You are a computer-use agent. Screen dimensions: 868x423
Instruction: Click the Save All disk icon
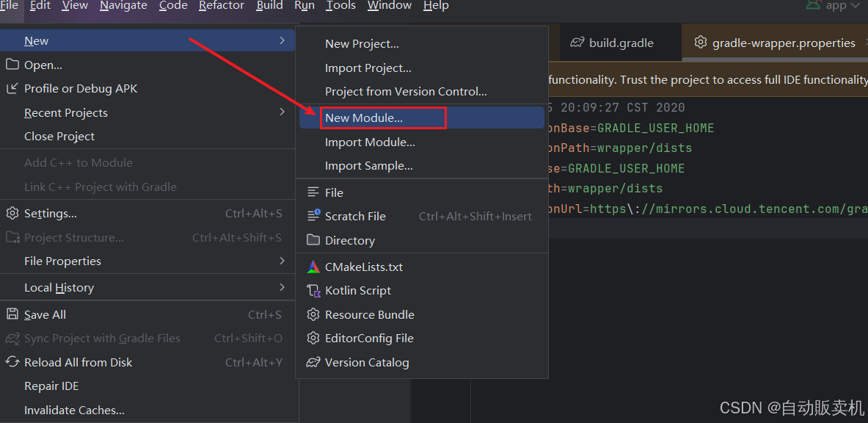(12, 314)
